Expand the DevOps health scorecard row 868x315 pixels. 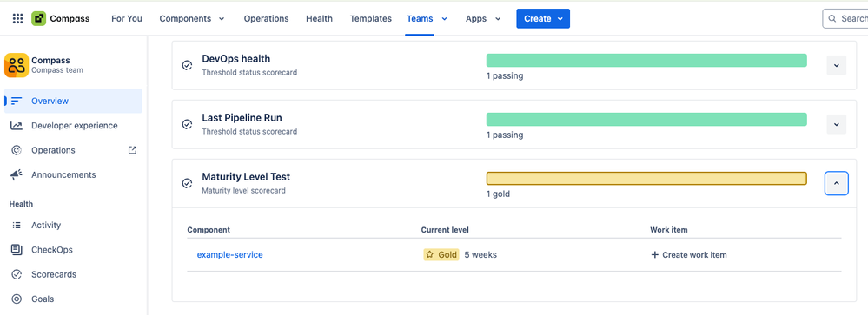pos(837,65)
